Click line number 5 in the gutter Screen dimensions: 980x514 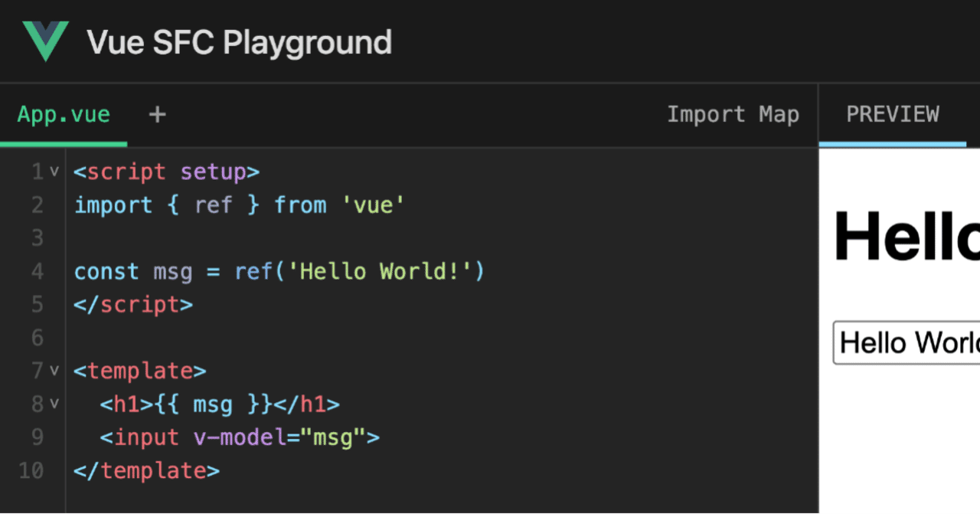click(x=36, y=304)
